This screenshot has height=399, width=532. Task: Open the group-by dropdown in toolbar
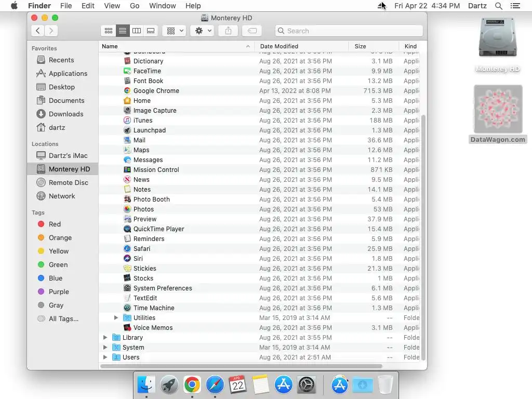(x=175, y=31)
